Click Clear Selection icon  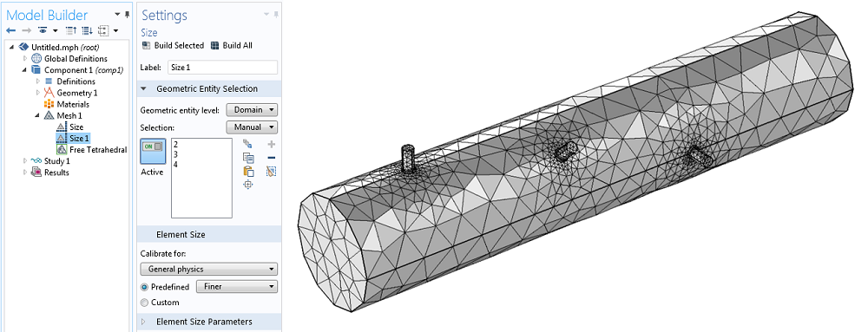[271, 172]
